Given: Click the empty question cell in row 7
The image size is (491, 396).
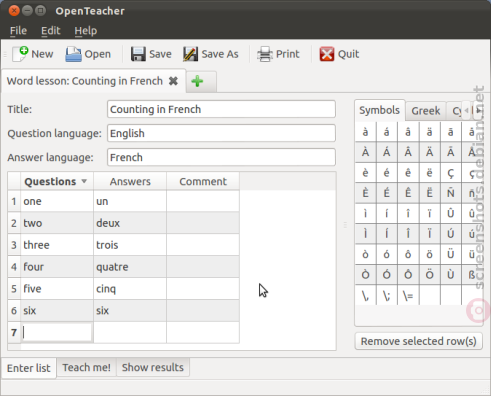Looking at the screenshot, I should [57, 332].
